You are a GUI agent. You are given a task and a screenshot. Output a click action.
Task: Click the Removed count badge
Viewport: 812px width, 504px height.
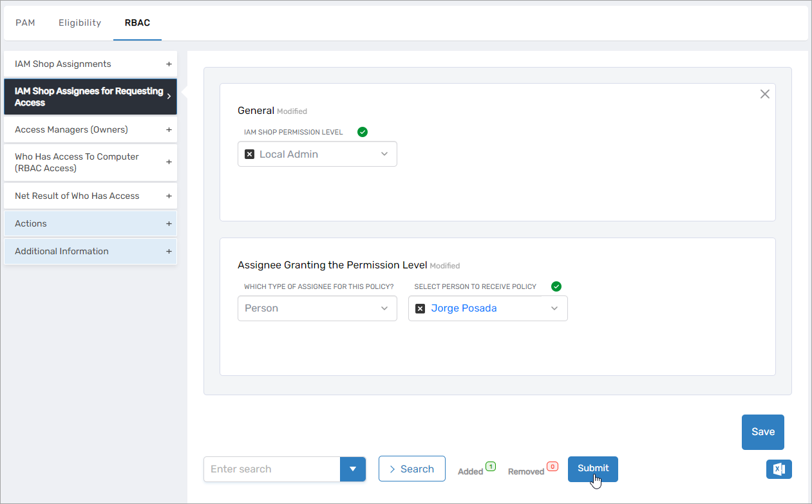click(x=552, y=466)
